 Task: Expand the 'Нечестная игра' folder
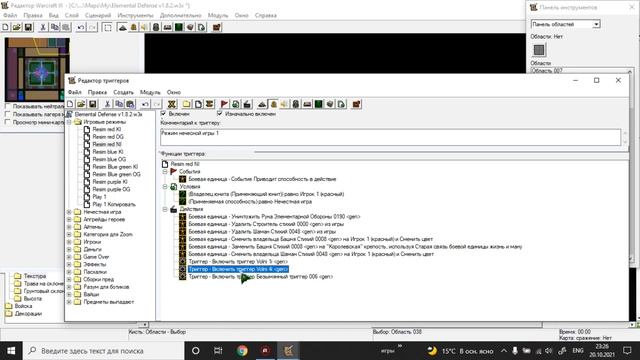tap(69, 212)
